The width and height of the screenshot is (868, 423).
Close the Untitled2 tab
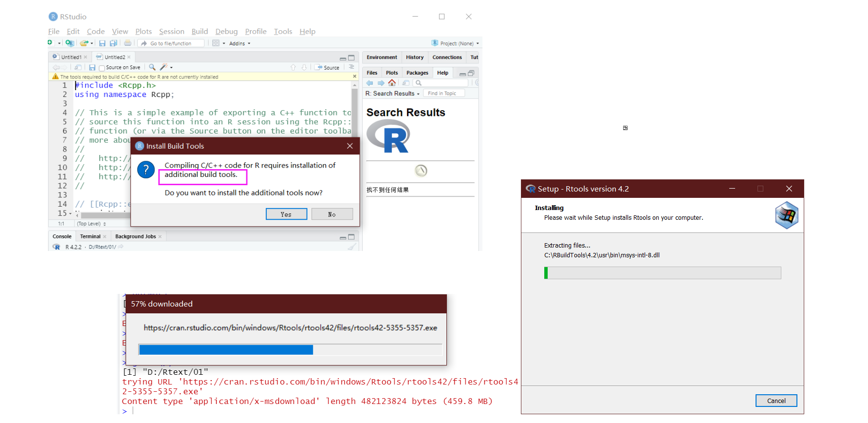click(x=129, y=57)
